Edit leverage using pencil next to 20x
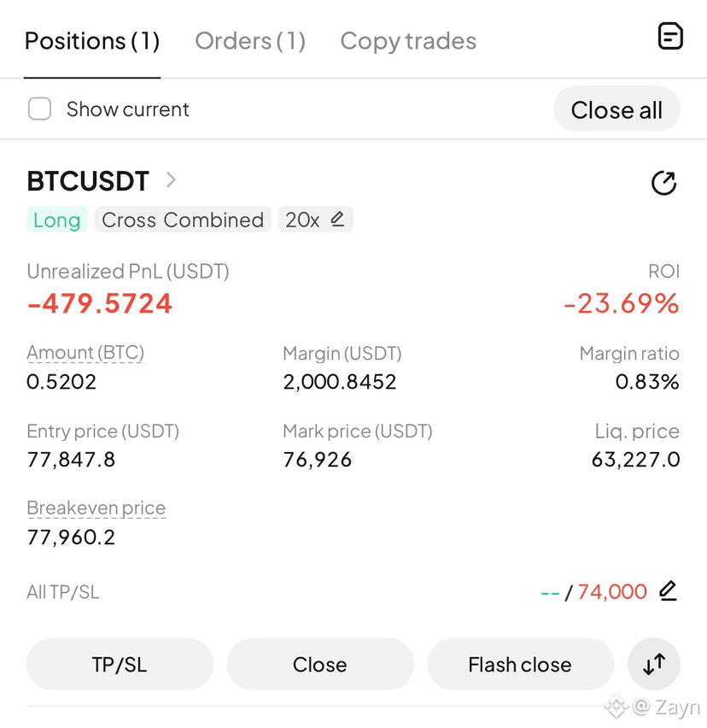 tap(337, 219)
